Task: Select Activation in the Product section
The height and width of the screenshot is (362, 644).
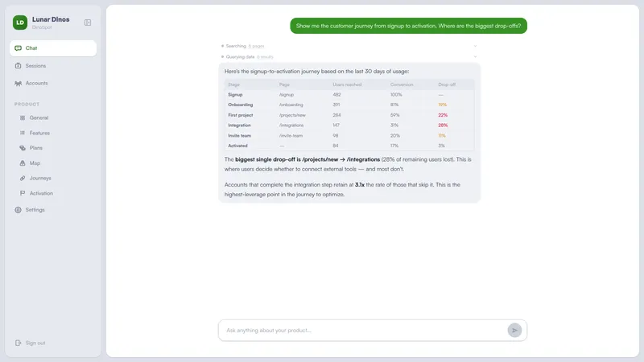Action: (41, 193)
